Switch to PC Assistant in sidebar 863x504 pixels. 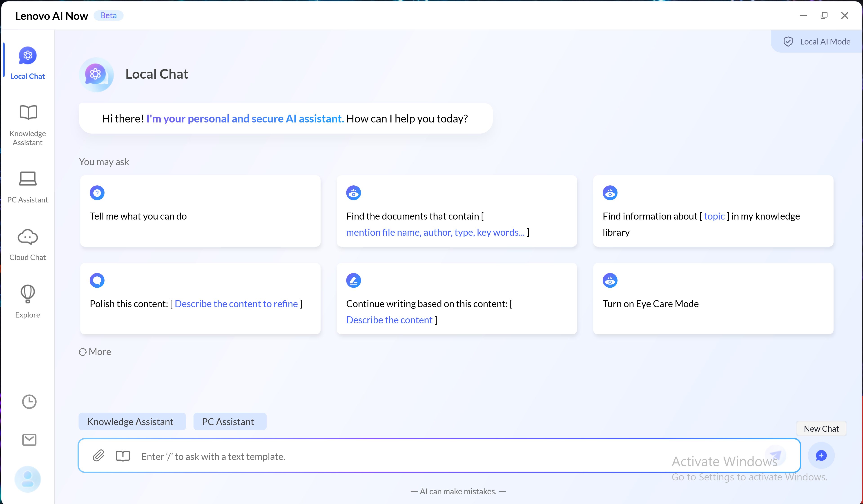(28, 187)
